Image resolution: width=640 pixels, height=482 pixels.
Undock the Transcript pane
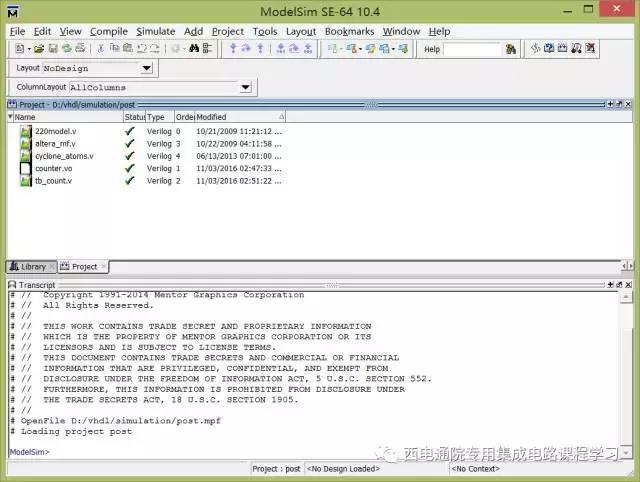619,284
